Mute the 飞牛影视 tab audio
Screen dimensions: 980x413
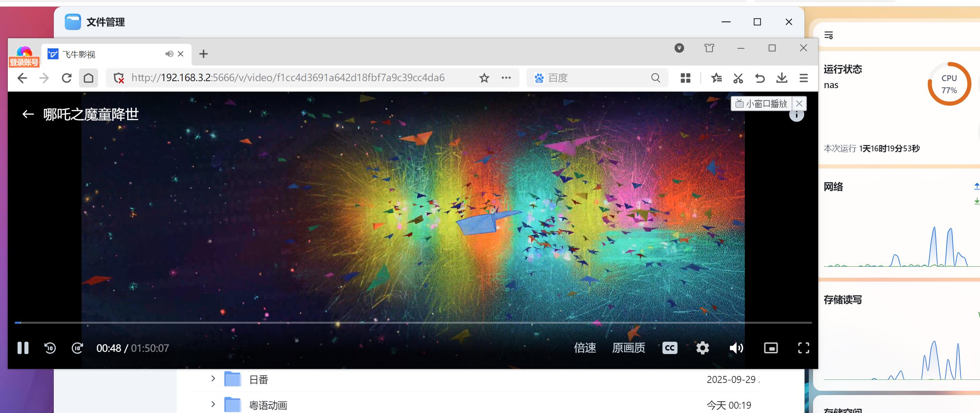coord(169,54)
